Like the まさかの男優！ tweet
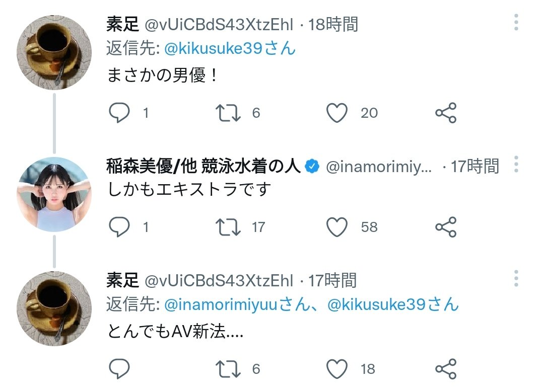This screenshot has height=392, width=544. tap(337, 113)
